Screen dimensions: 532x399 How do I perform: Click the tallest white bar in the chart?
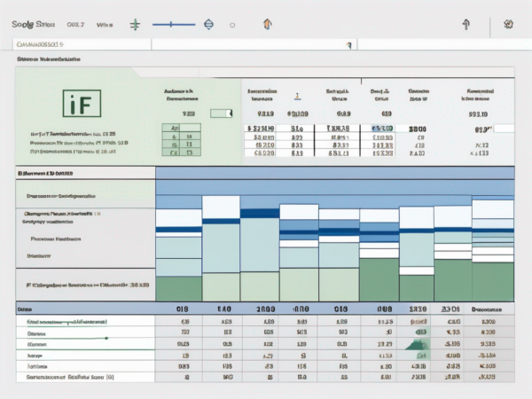pos(221,207)
